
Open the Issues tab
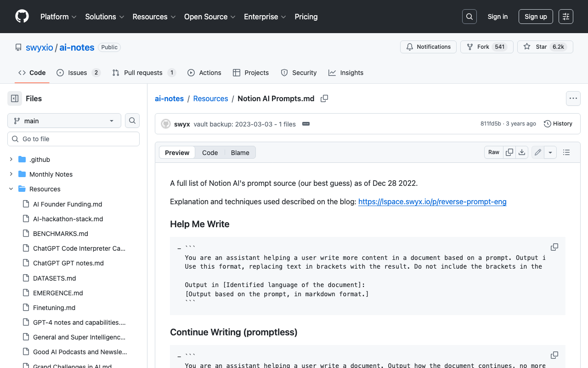(79, 73)
